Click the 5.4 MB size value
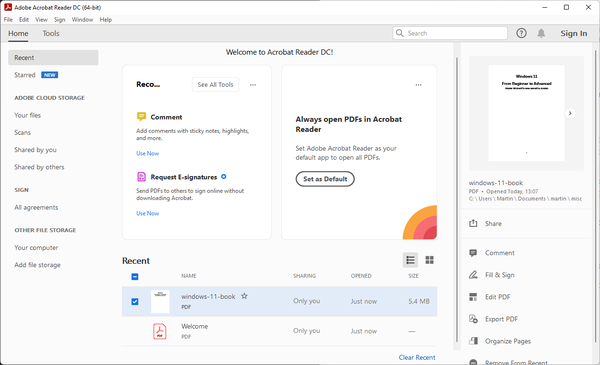 pyautogui.click(x=419, y=301)
